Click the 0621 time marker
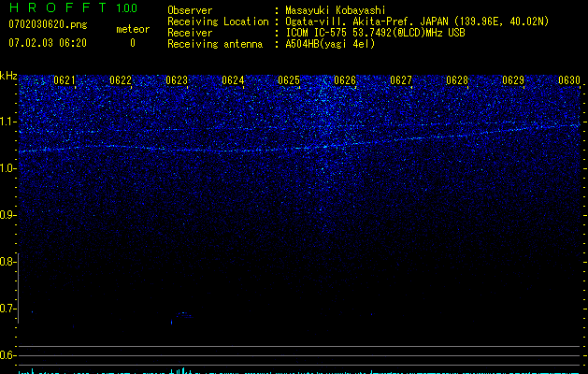 click(x=65, y=80)
